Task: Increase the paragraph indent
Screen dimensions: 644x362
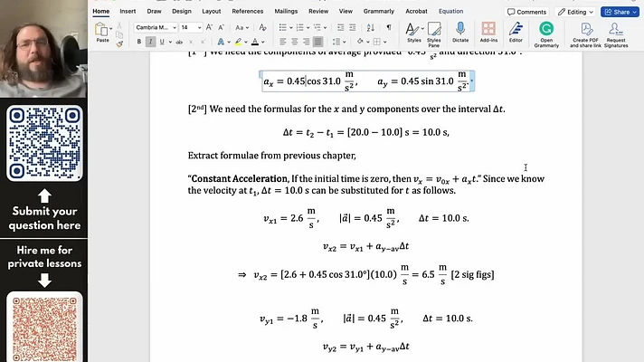Action: pyautogui.click(x=353, y=27)
